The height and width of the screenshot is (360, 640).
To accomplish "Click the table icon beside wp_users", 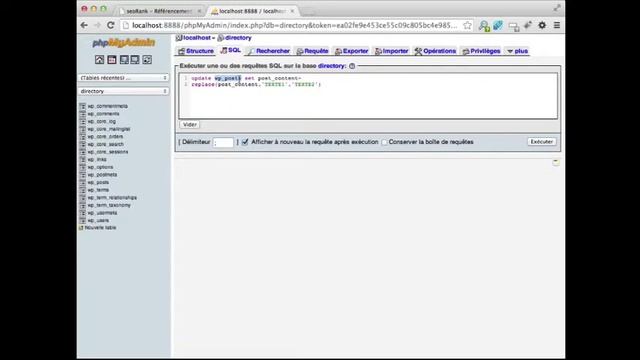I will click(82, 220).
